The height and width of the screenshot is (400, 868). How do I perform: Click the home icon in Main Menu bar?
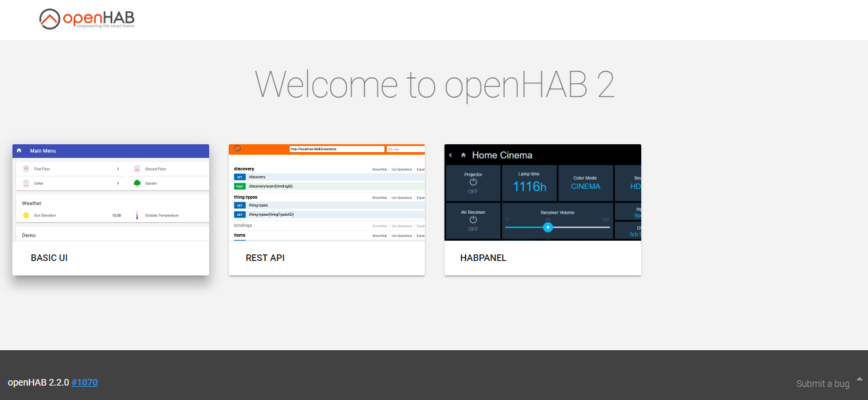click(19, 151)
